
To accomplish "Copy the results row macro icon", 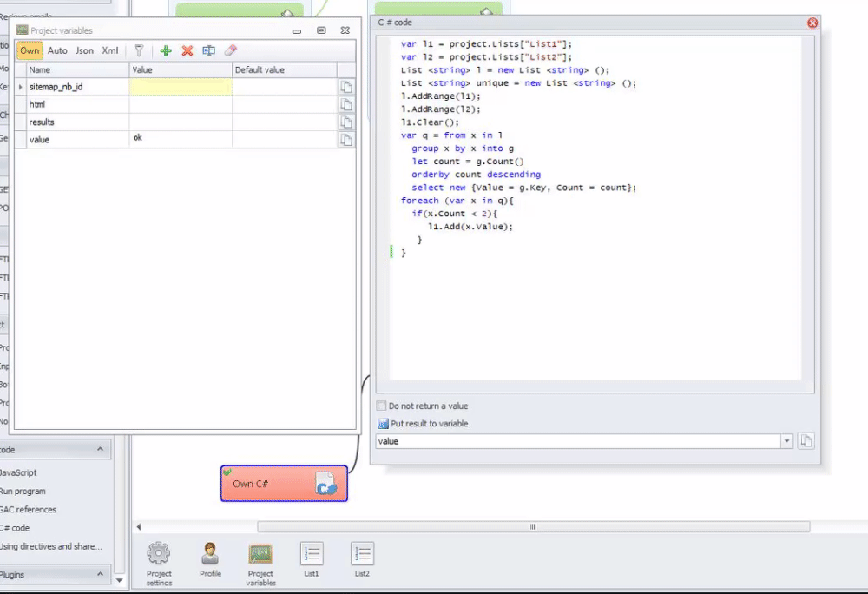I will click(x=346, y=122).
